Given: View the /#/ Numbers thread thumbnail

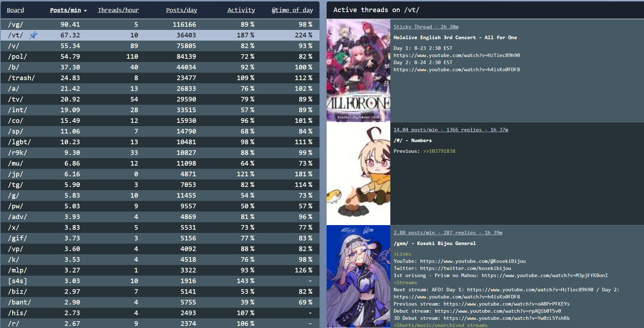Looking at the screenshot, I should (x=358, y=173).
